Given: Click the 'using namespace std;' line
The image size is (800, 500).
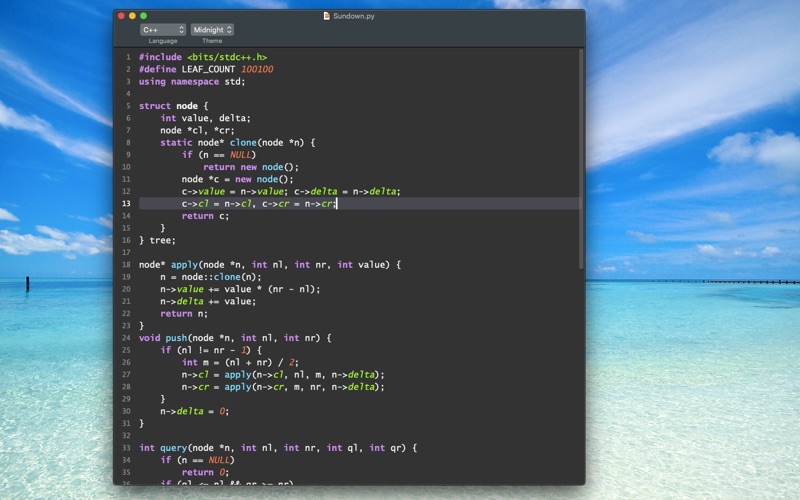Looking at the screenshot, I should click(192, 82).
